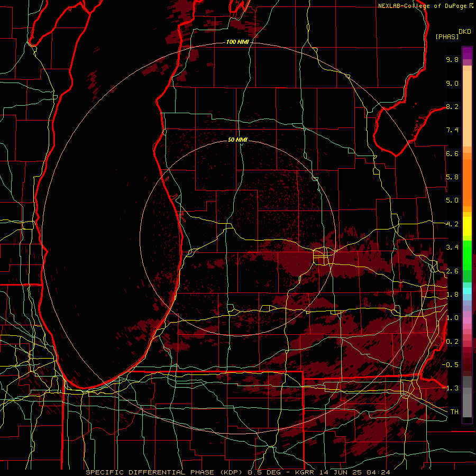Click the DKD legend label
This screenshot has width=476, height=476.
coord(464,32)
